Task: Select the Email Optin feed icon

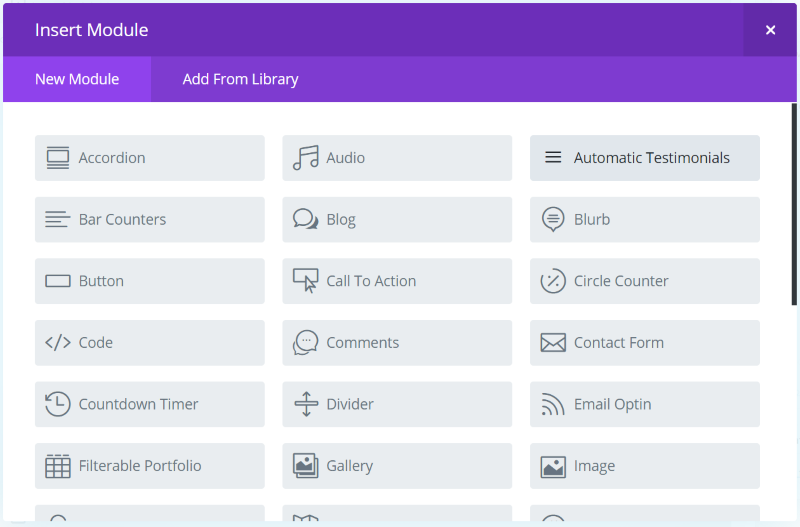Action: click(553, 404)
